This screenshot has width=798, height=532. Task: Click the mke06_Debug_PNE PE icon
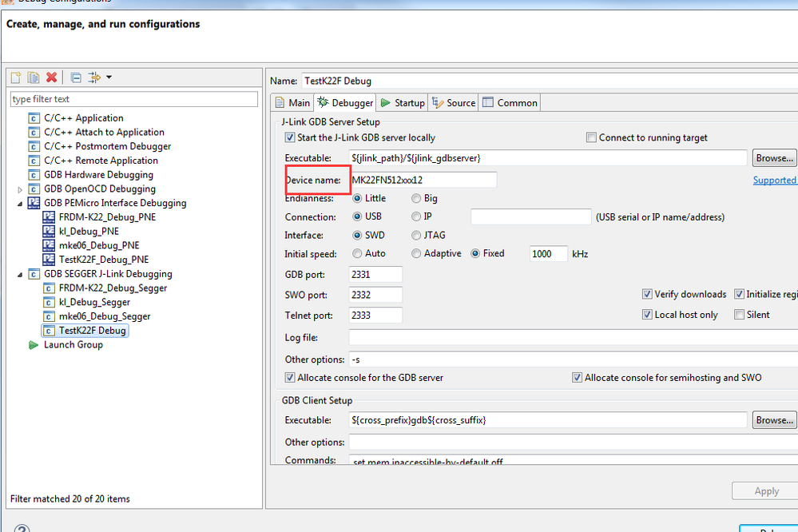click(x=49, y=245)
